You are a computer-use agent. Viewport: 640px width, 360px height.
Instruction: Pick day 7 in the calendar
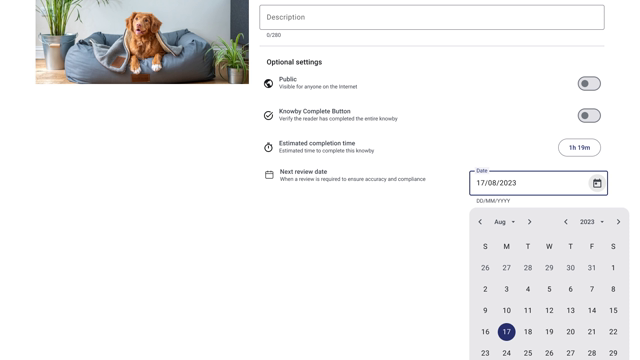(x=592, y=289)
